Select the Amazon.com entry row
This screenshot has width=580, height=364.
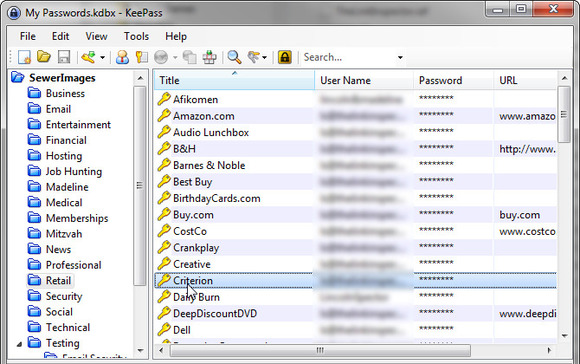point(355,116)
